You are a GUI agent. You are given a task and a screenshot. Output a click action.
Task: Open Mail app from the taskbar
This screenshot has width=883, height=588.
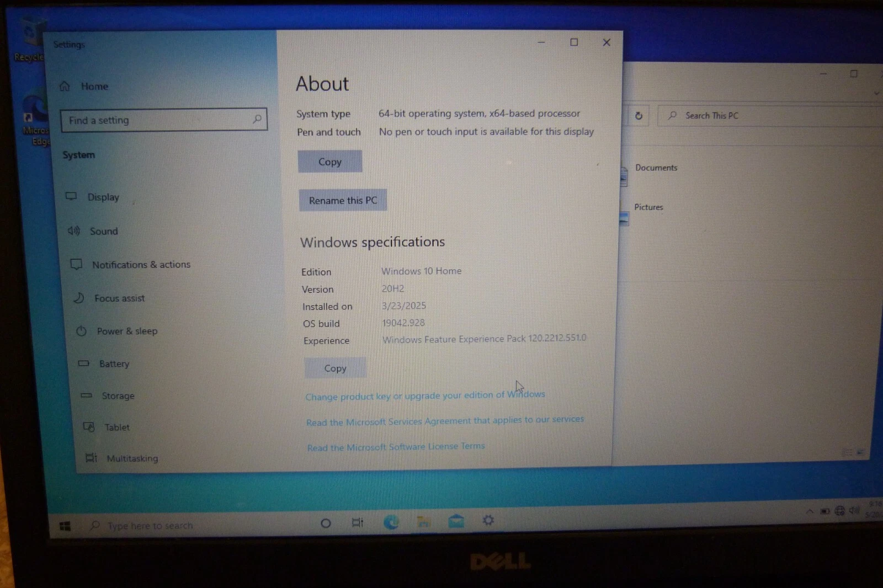pos(456,521)
